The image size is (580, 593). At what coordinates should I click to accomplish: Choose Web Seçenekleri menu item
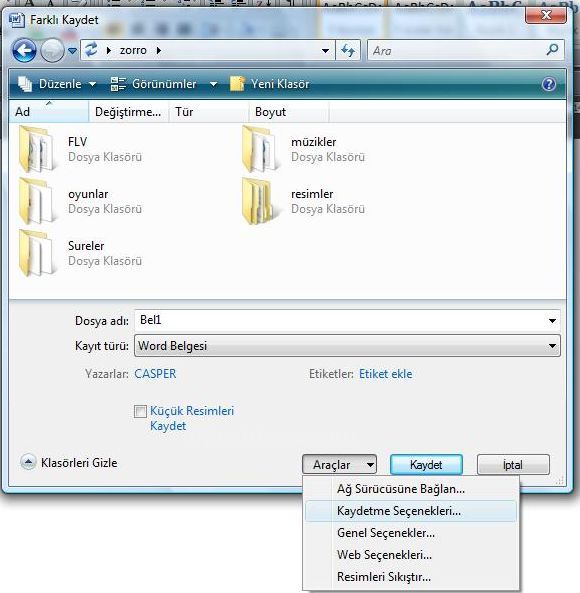pyautogui.click(x=411, y=555)
